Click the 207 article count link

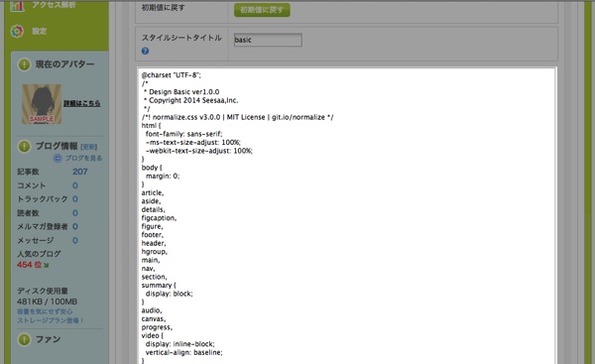(80, 172)
